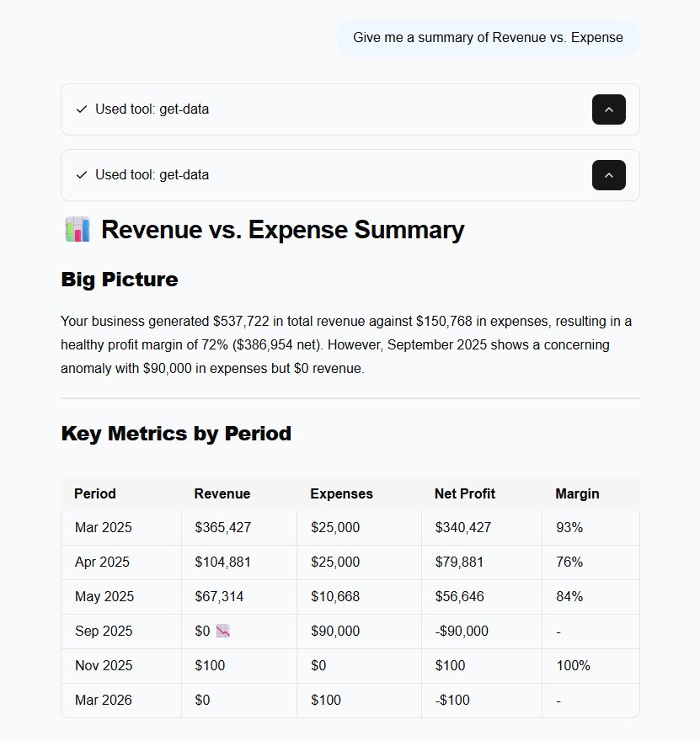This screenshot has width=700, height=741.
Task: Select the Sep 2025 net profit -$90,000 cell
Action: [x=461, y=632]
